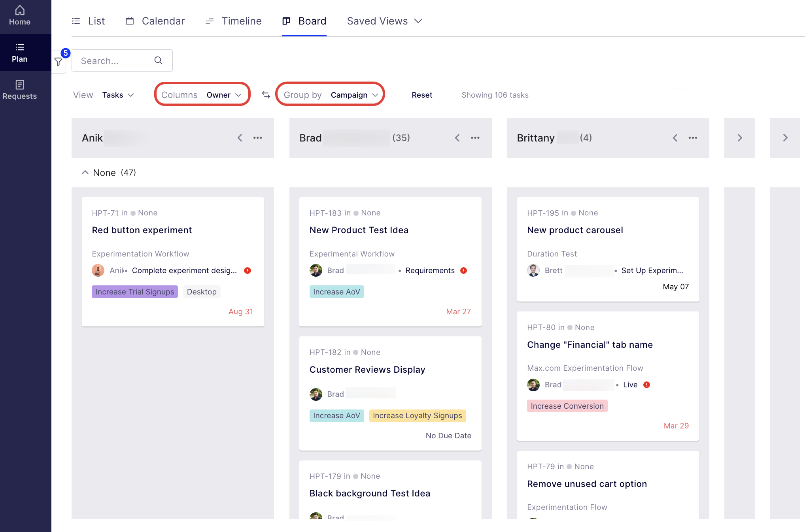This screenshot has width=805, height=532.
Task: Click the alert icon on Red button experiment card
Action: point(248,270)
